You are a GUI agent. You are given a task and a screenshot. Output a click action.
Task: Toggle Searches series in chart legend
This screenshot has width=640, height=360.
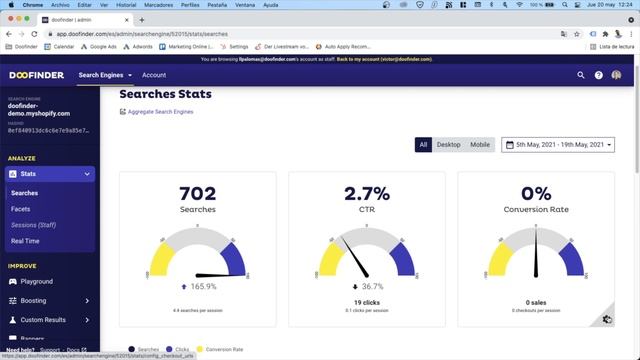click(143, 349)
